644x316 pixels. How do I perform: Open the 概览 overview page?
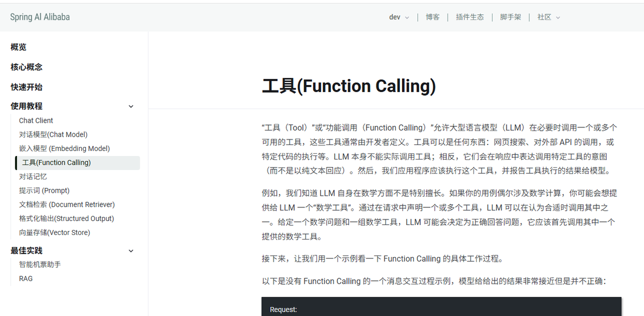pyautogui.click(x=18, y=47)
